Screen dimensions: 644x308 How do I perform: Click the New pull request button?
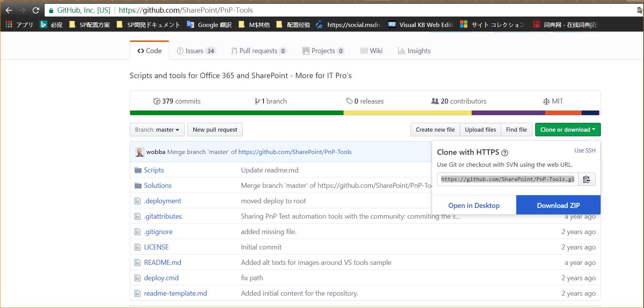215,130
